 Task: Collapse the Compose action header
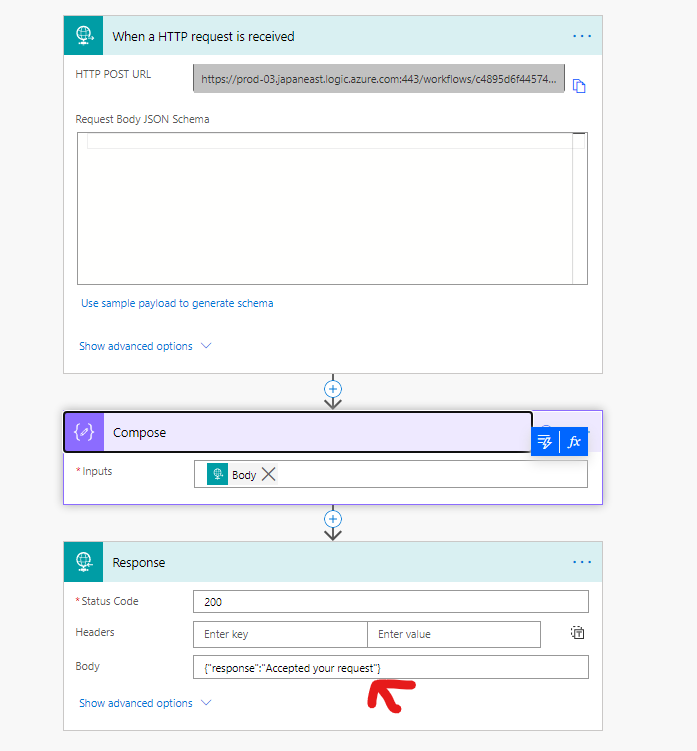(x=298, y=432)
